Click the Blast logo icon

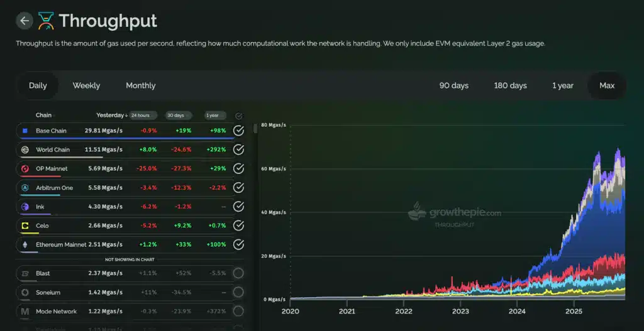coord(25,273)
